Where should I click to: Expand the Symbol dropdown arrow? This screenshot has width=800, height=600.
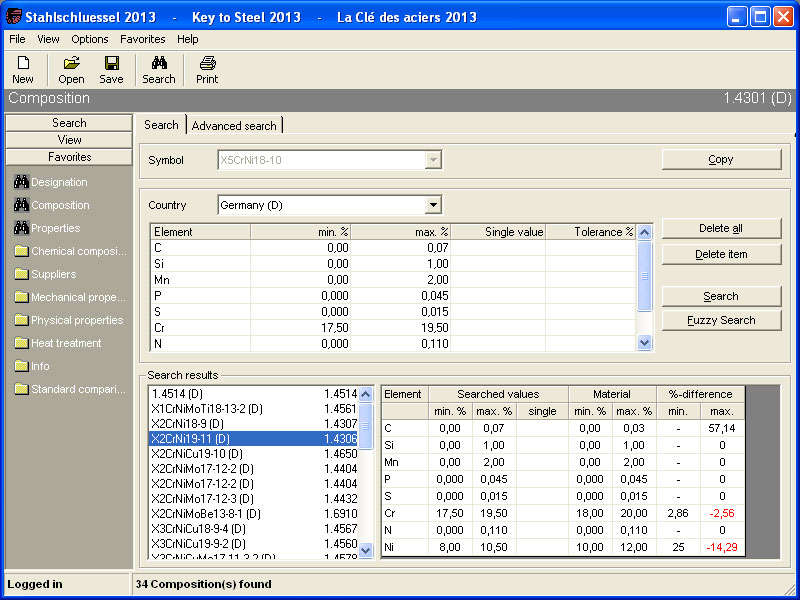pyautogui.click(x=433, y=160)
